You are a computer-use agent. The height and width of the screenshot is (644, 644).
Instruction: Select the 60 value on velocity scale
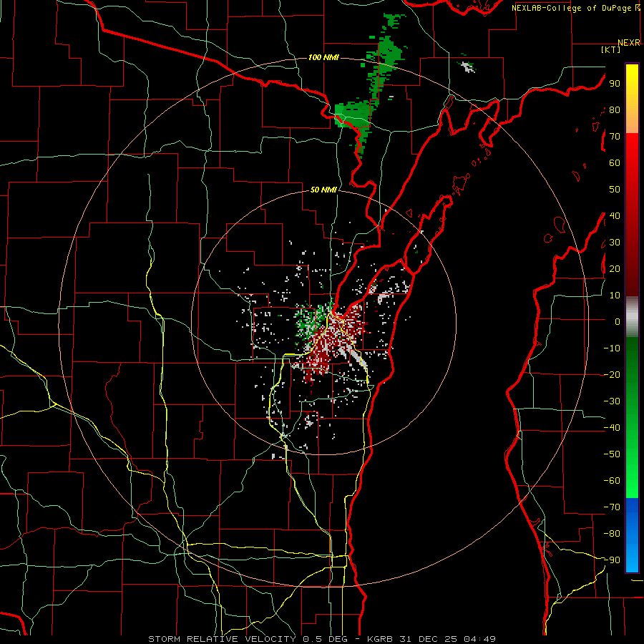tap(615, 162)
